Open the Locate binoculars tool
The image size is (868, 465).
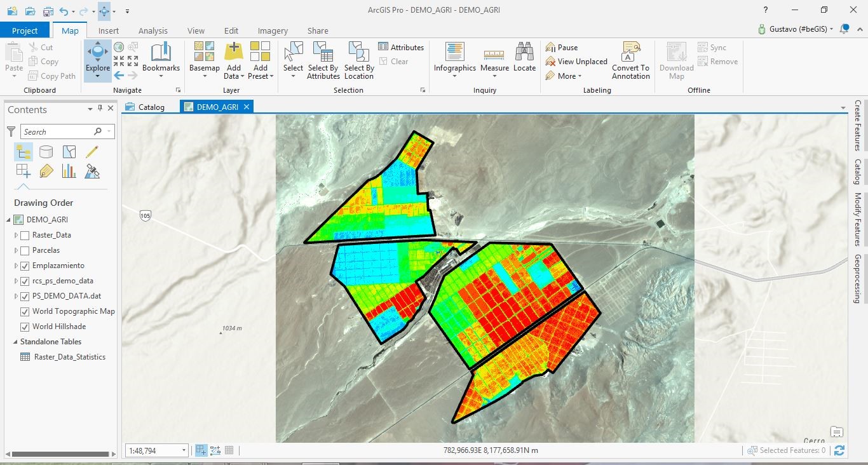[x=524, y=53]
